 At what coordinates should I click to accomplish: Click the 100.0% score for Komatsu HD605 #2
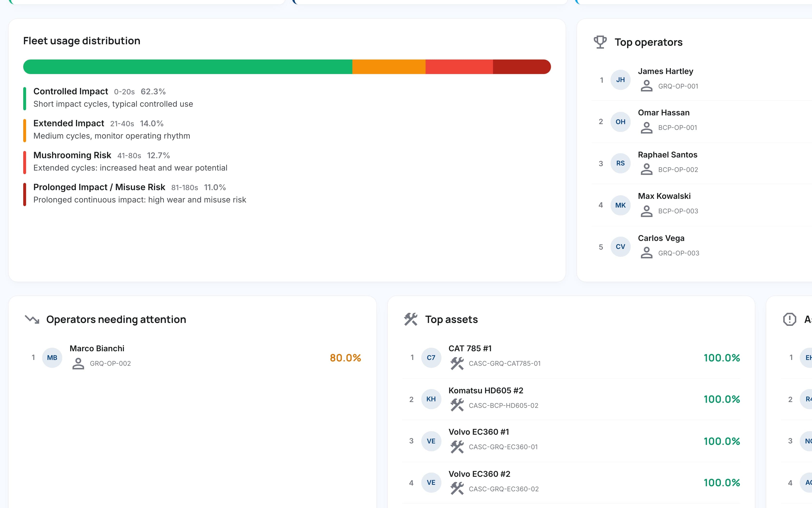click(x=722, y=399)
